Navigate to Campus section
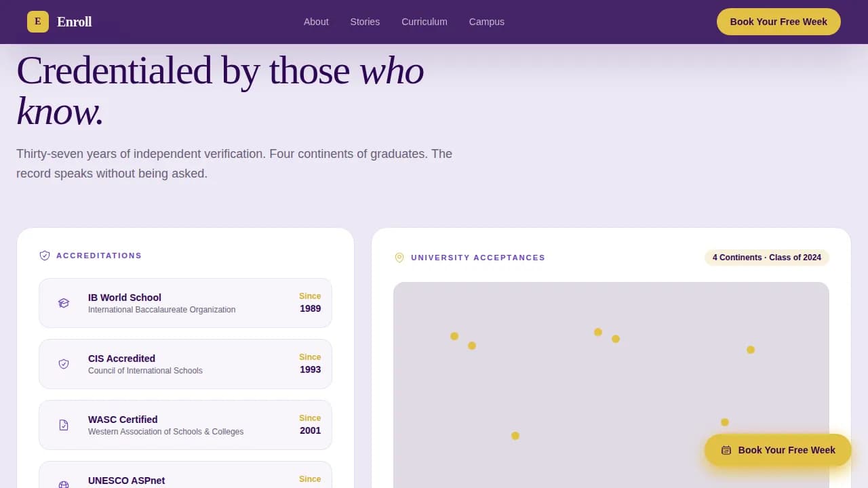Screen dimensions: 868x488 pyautogui.click(x=487, y=22)
